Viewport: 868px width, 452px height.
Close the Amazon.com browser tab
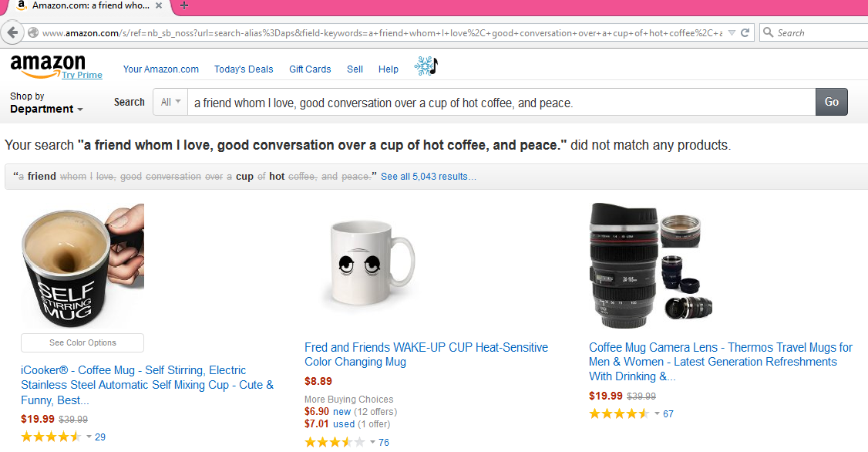160,5
